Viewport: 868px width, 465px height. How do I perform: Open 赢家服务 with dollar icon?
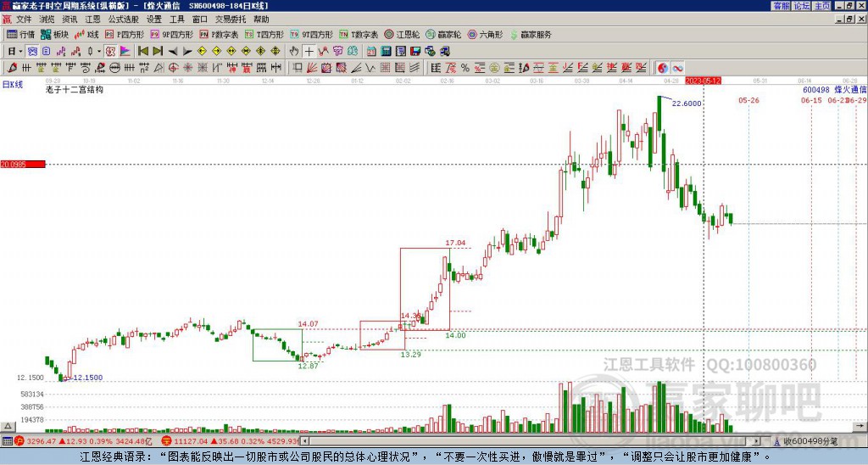pos(531,34)
